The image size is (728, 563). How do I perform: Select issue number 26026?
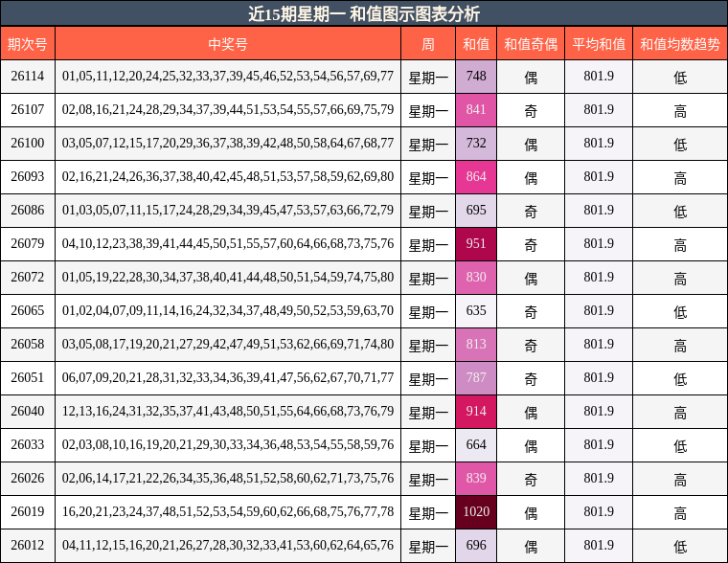point(28,478)
